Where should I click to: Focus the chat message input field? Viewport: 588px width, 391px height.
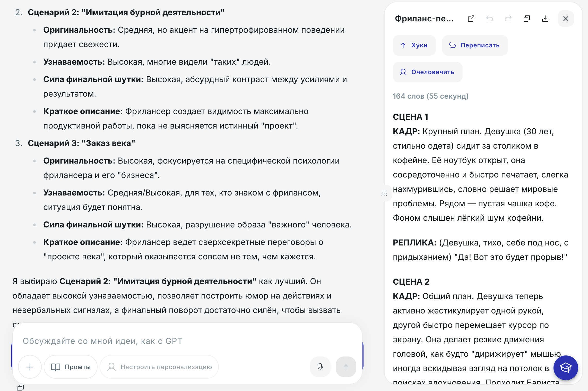pos(187,341)
